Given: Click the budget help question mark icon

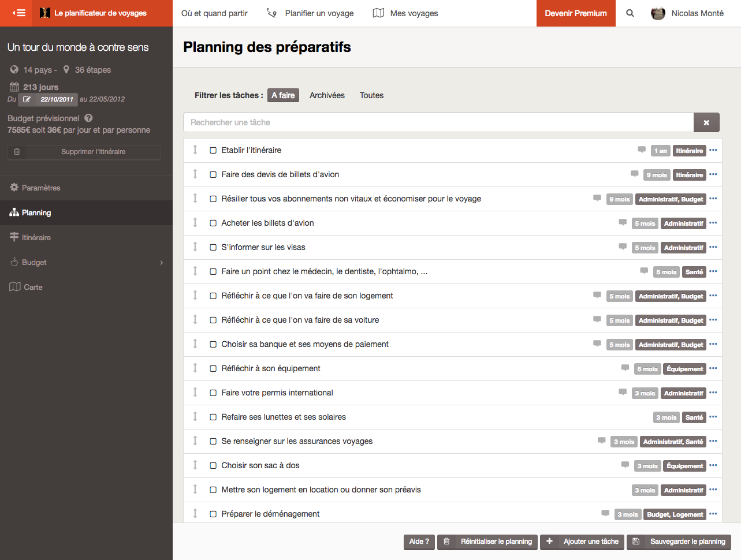Looking at the screenshot, I should point(88,118).
